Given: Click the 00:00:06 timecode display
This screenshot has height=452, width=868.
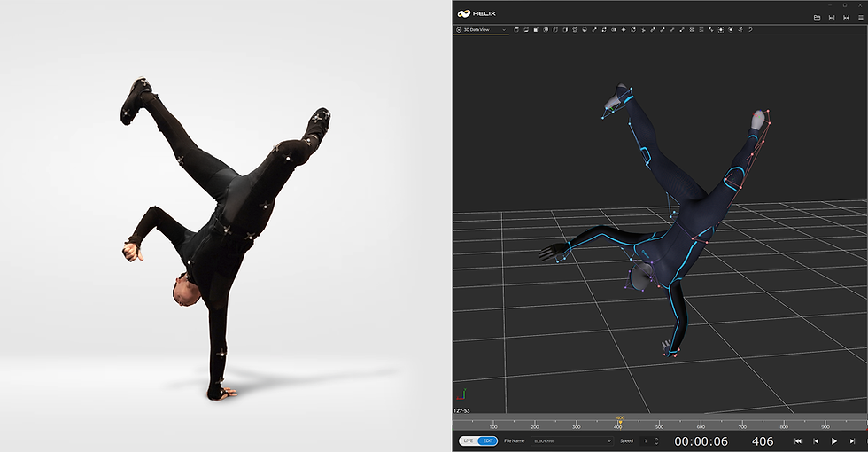Looking at the screenshot, I should pos(701,441).
